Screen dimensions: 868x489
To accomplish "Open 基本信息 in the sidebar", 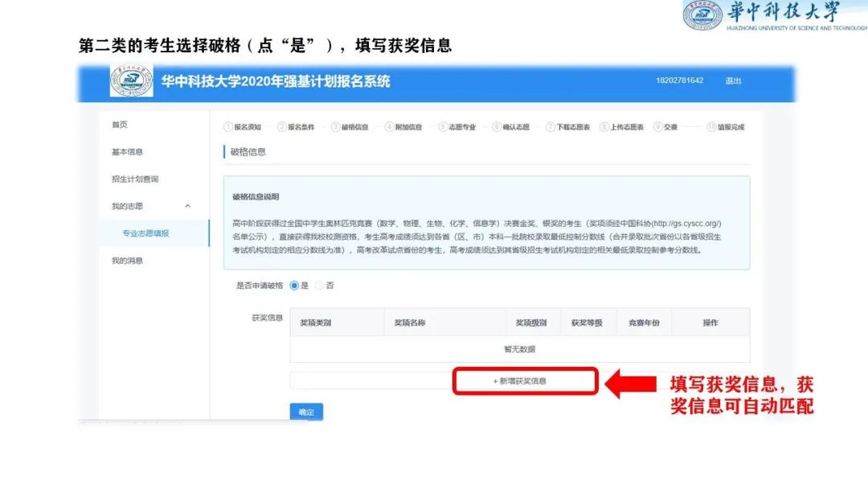I will 127,152.
